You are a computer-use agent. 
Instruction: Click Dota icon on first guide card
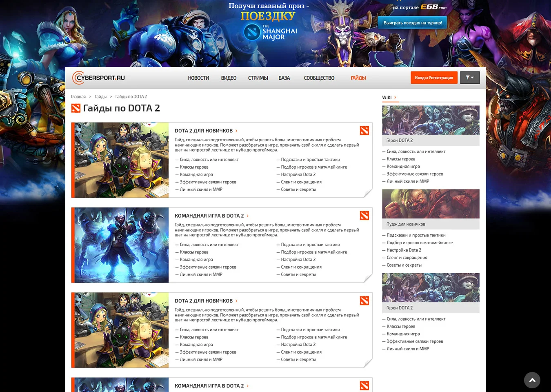pyautogui.click(x=364, y=130)
